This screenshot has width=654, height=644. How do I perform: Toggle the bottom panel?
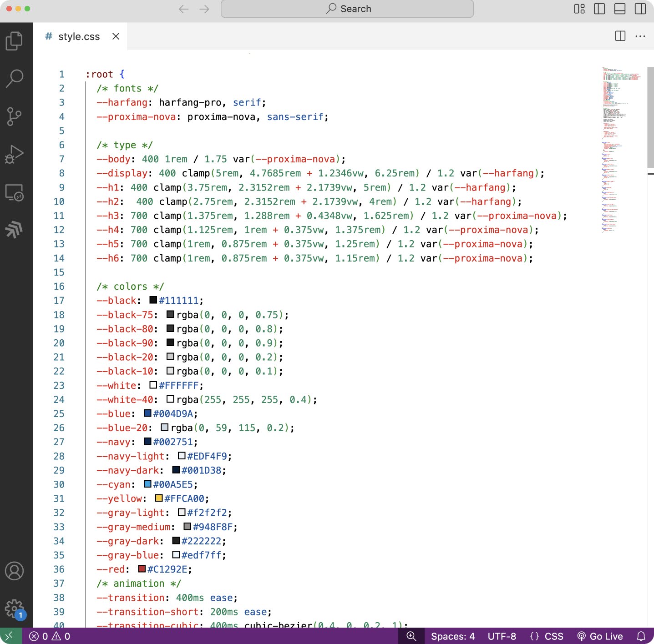coord(620,9)
